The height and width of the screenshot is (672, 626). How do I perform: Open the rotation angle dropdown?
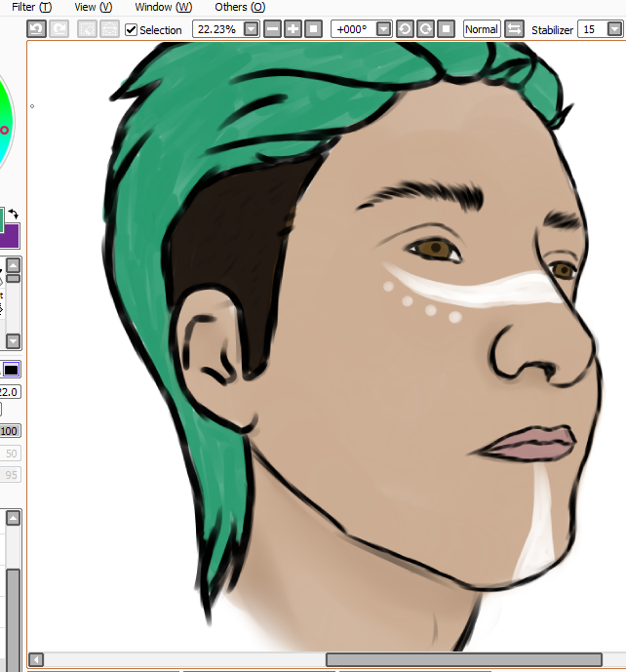point(383,29)
